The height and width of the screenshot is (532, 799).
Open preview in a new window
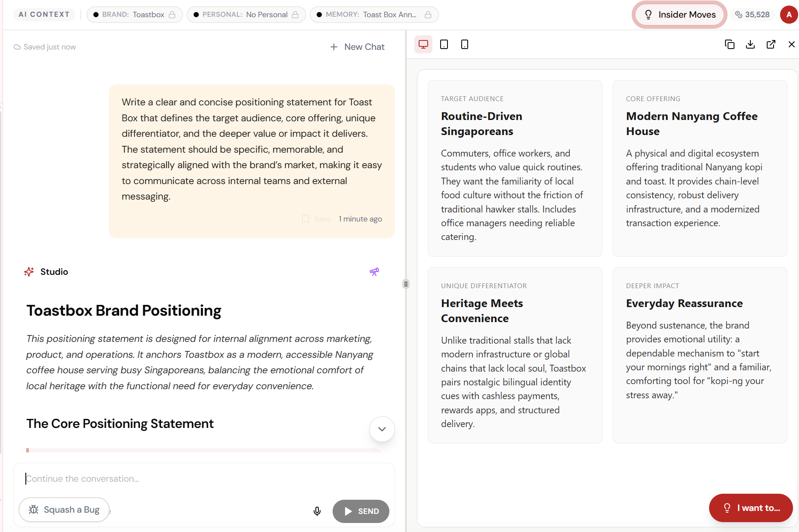point(771,44)
